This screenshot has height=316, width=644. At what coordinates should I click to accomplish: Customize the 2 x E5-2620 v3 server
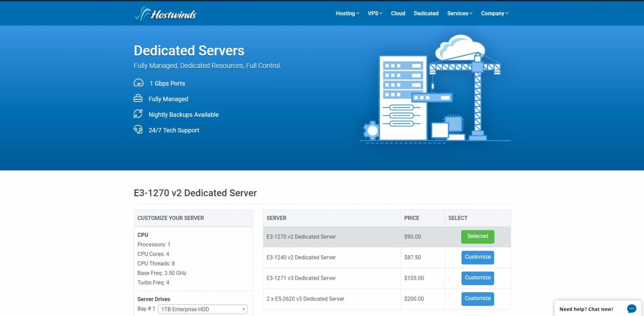[x=478, y=299]
